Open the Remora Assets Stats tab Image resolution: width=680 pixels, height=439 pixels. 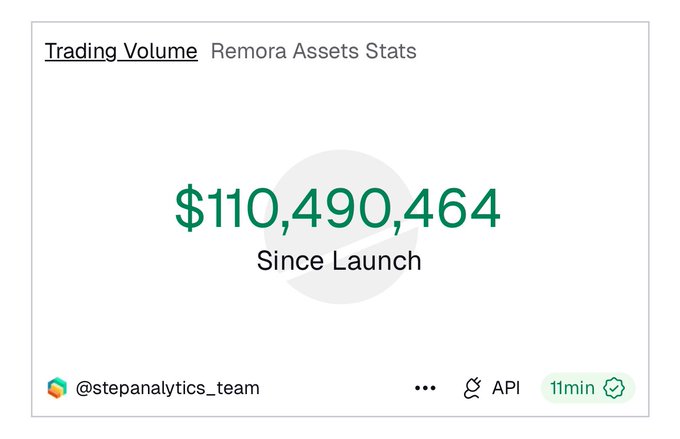313,51
